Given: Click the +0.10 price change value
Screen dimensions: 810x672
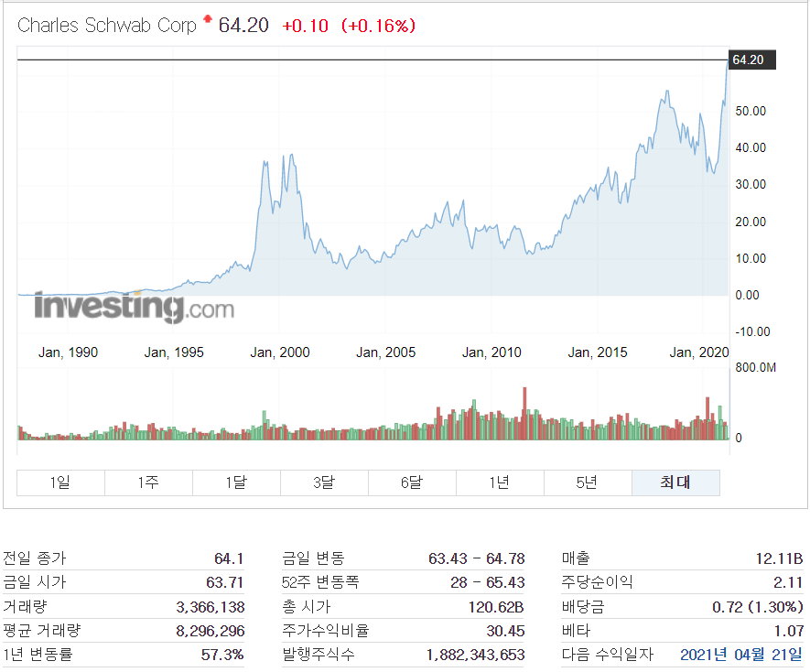Looking at the screenshot, I should tap(305, 26).
